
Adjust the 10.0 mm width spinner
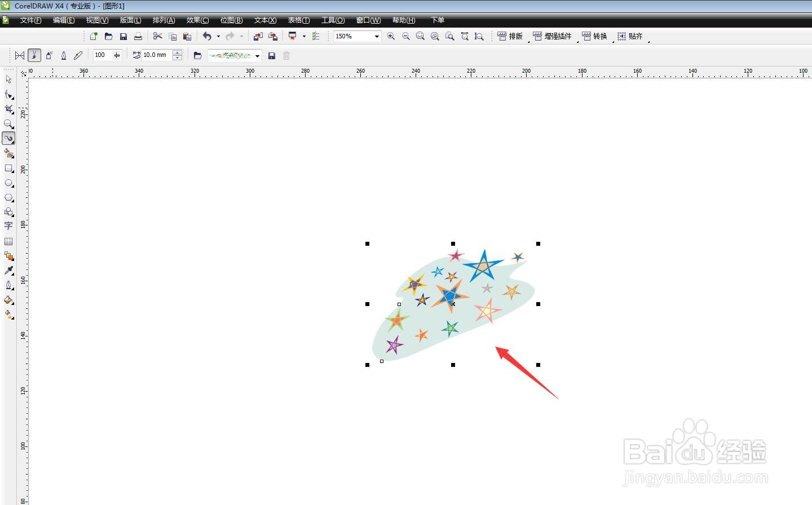point(178,55)
